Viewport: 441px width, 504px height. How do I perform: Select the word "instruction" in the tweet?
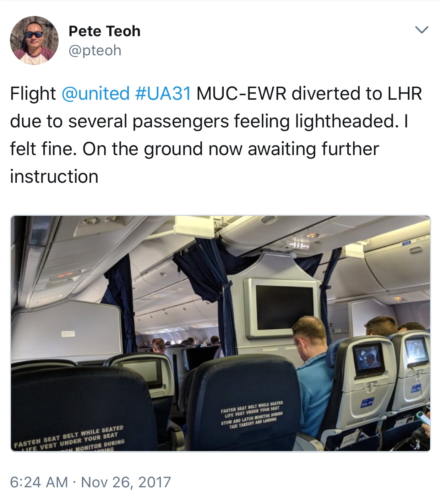[54, 177]
